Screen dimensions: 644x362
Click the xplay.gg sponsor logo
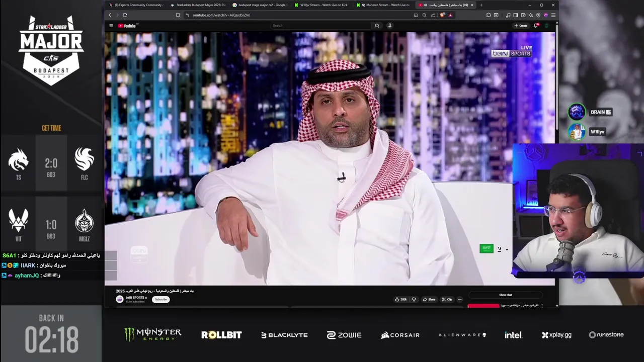(556, 335)
